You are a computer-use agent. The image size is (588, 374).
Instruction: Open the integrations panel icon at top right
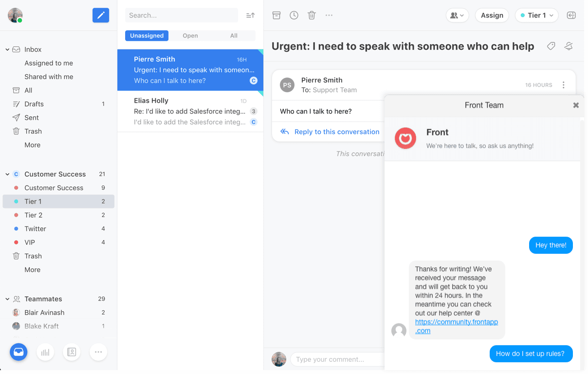click(x=571, y=15)
